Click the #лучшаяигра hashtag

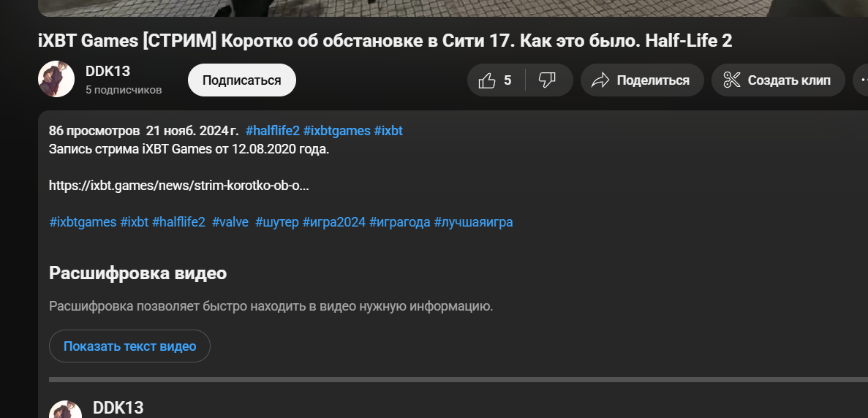(473, 222)
